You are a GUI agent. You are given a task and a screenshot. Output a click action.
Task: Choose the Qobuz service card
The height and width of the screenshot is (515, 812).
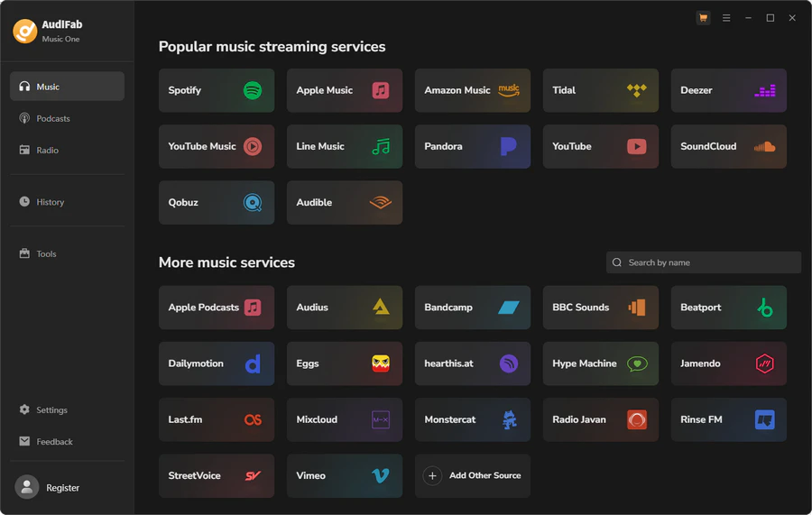point(217,202)
